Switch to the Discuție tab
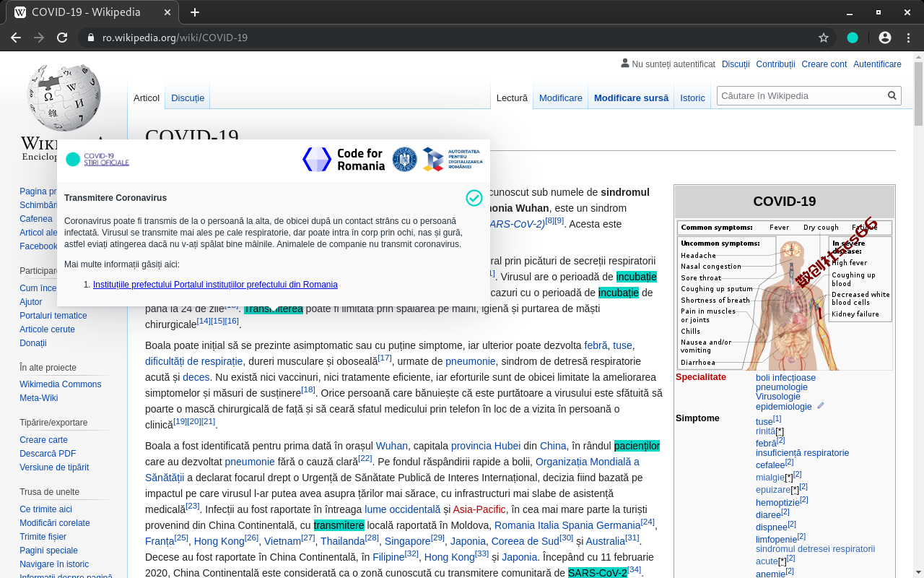Screen dimensions: 924x578 click(188, 98)
